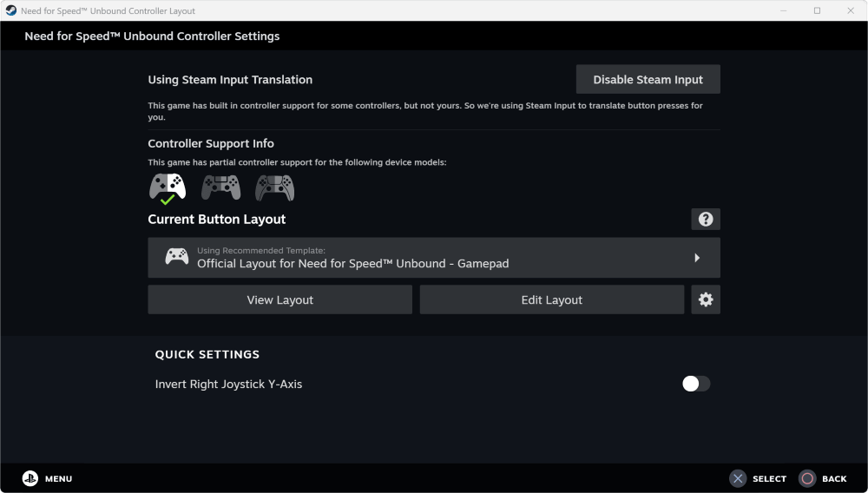Click the MENU label in the footer
This screenshot has width=868, height=493.
tap(58, 479)
